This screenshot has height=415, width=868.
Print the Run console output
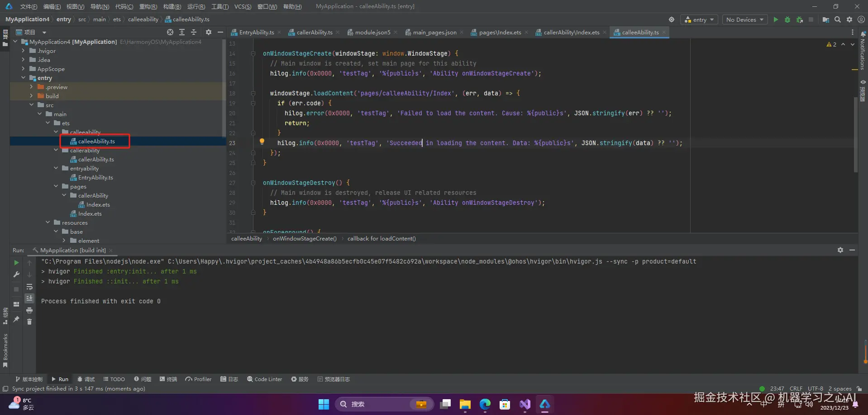(29, 310)
